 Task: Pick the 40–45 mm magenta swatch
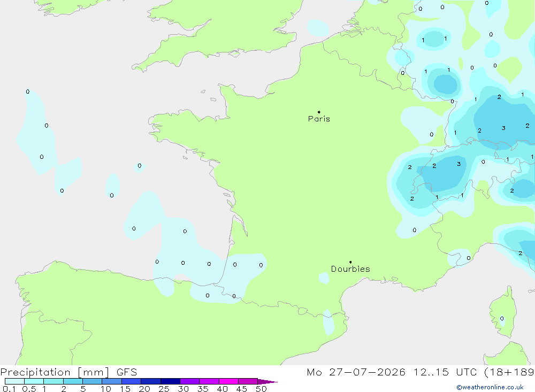[x=228, y=381]
